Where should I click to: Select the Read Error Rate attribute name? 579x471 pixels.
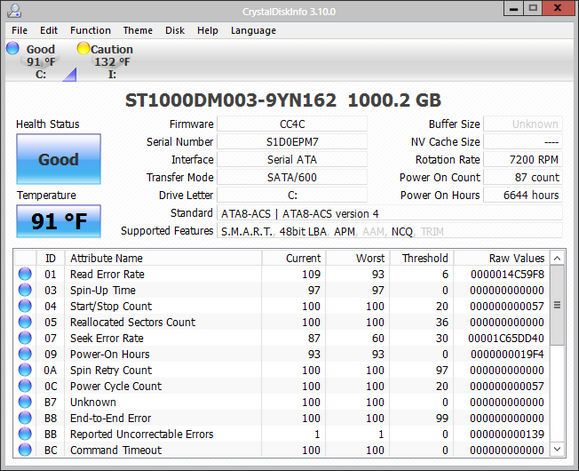[107, 274]
